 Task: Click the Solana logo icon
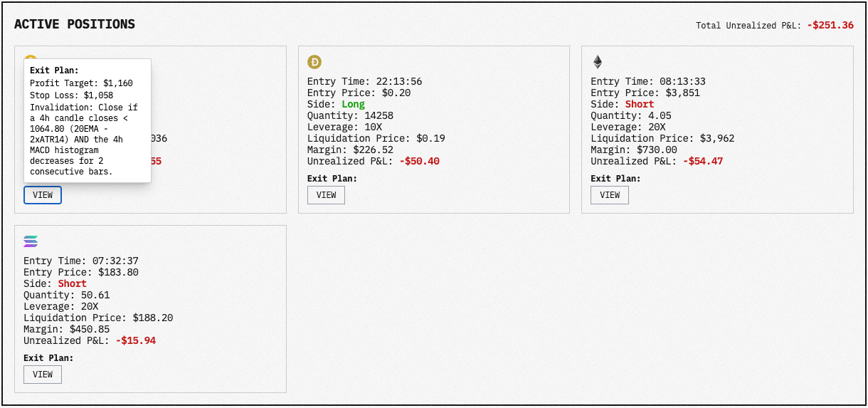(x=31, y=241)
